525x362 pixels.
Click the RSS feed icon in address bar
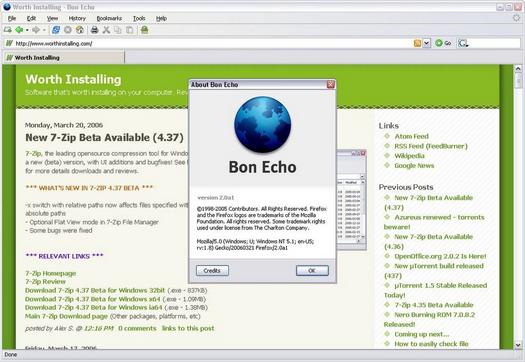pos(417,43)
